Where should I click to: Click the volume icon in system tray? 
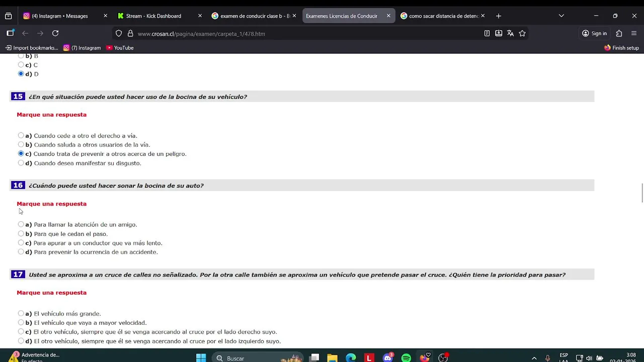[x=589, y=358]
